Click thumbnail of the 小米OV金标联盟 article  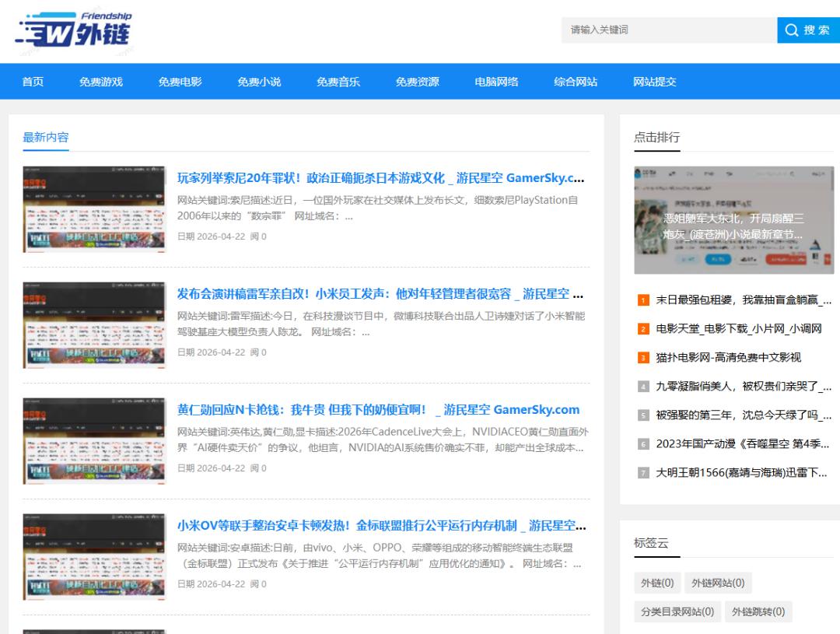[94, 557]
